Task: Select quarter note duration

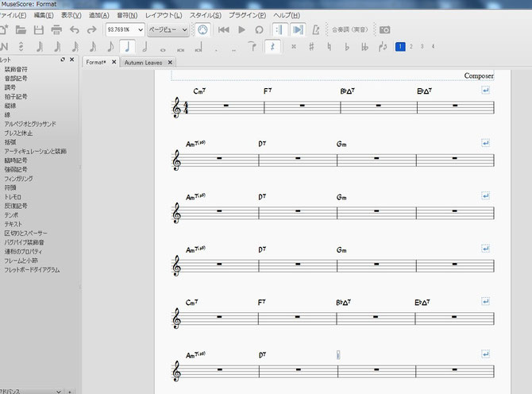Action: point(127,47)
